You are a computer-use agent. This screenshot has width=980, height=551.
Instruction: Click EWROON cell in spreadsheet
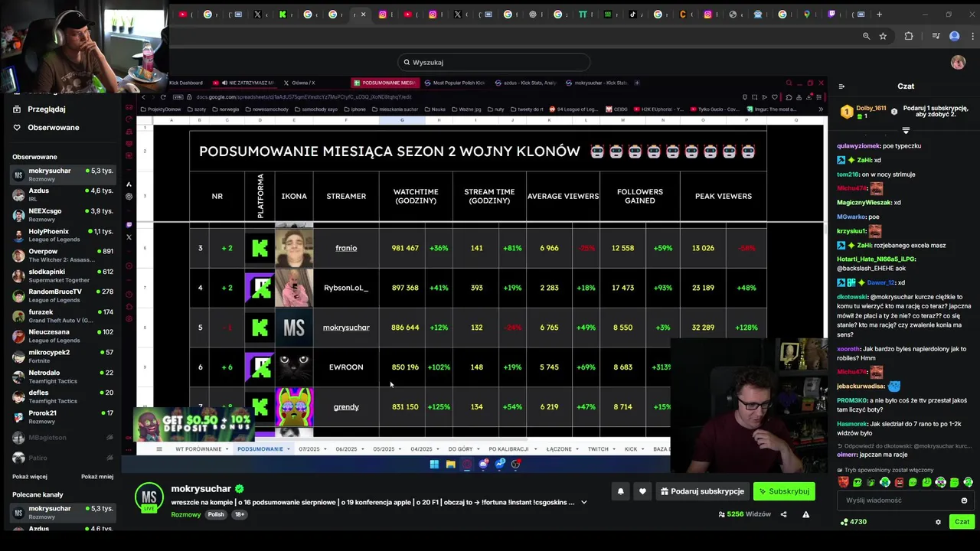[x=346, y=367]
